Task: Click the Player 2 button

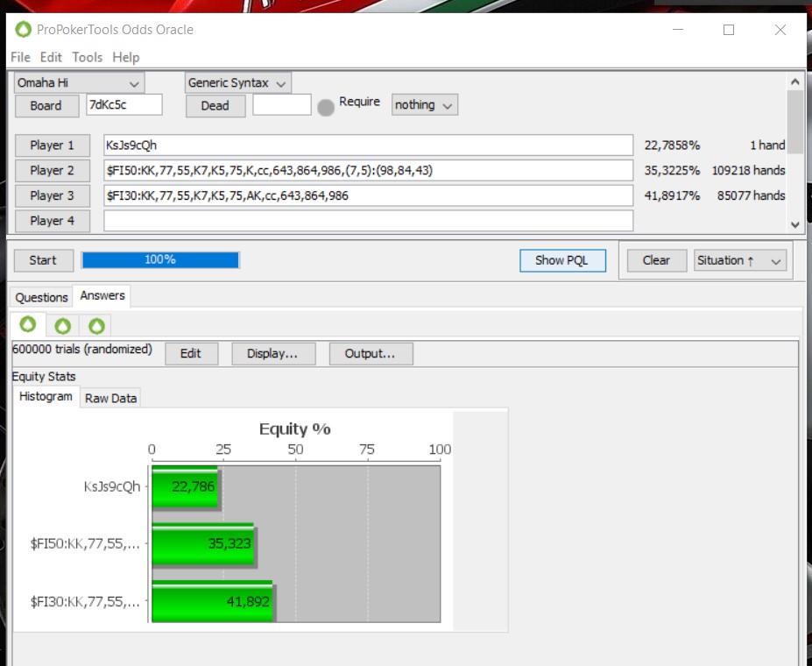Action: (53, 170)
